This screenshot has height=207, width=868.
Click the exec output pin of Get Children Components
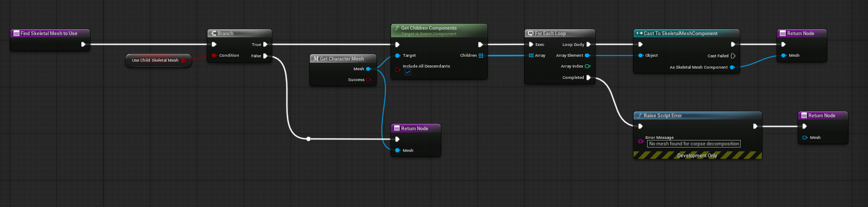[480, 44]
